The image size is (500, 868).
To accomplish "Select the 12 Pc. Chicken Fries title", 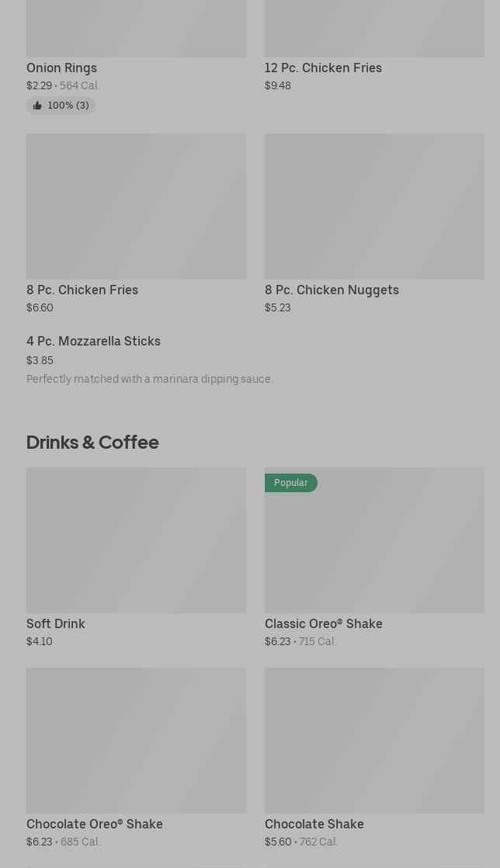I will [x=323, y=68].
